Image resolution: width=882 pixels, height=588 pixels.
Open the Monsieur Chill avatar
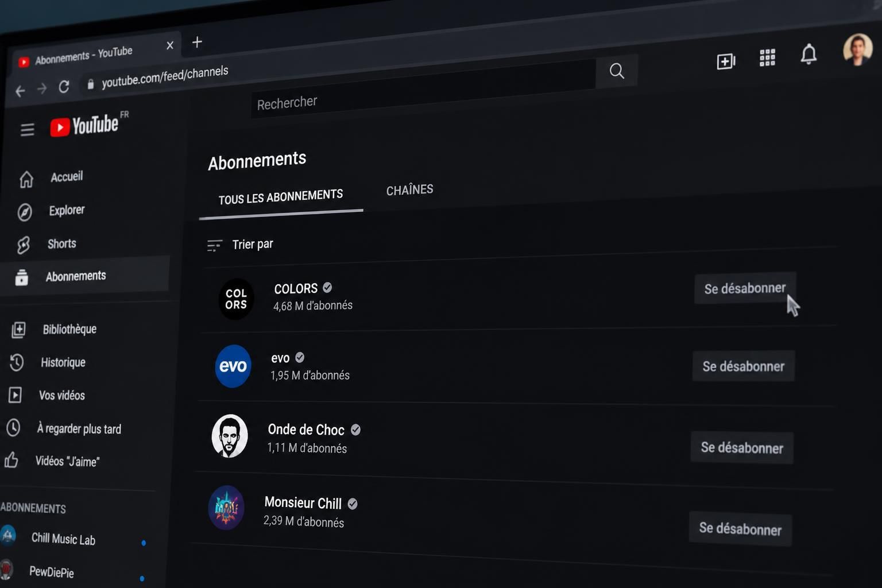[x=226, y=508]
